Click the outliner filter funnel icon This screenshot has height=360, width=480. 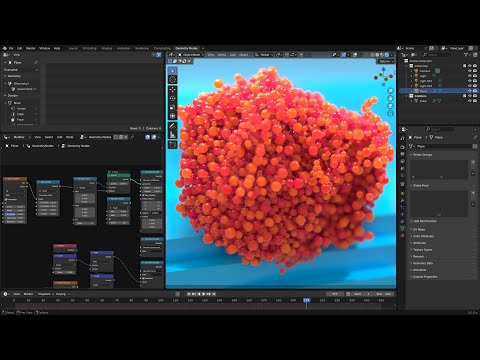tap(467, 55)
